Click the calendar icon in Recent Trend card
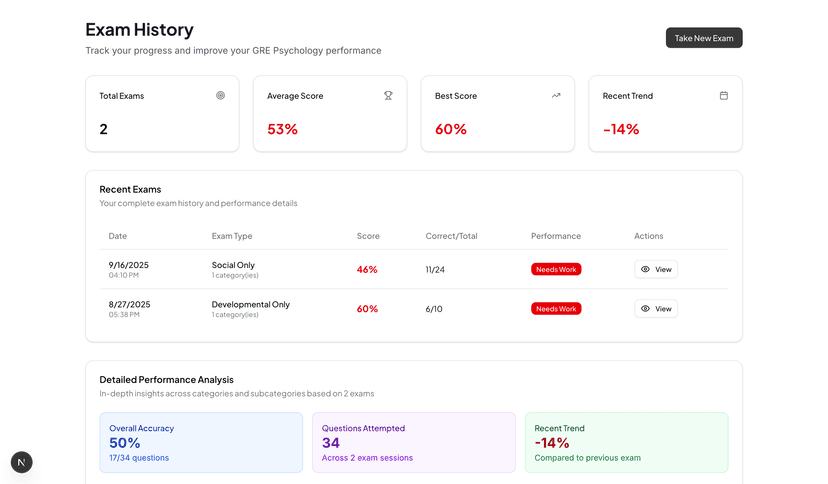 [724, 96]
